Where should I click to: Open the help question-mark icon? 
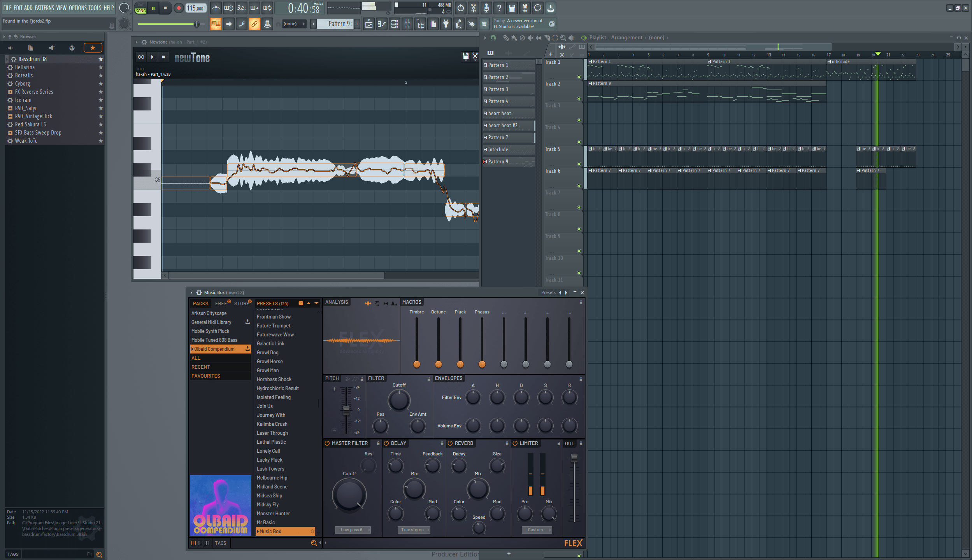click(499, 8)
